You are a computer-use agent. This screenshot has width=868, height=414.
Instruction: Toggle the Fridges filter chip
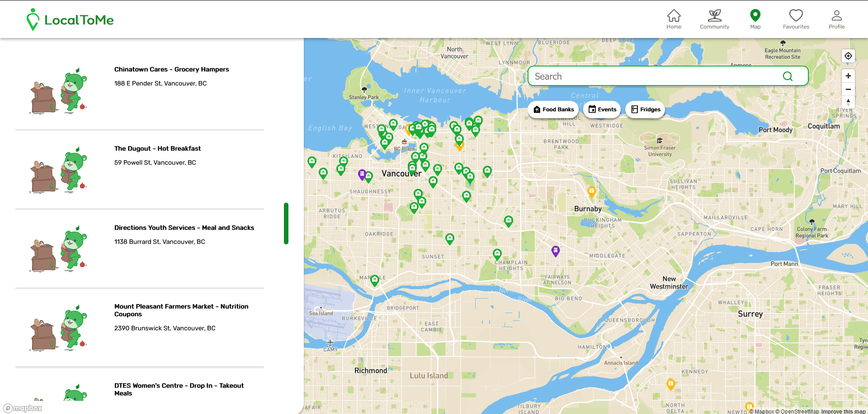coord(645,109)
